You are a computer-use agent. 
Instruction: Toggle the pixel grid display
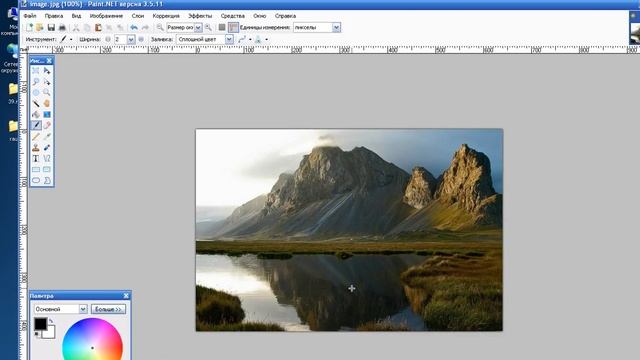(x=222, y=27)
